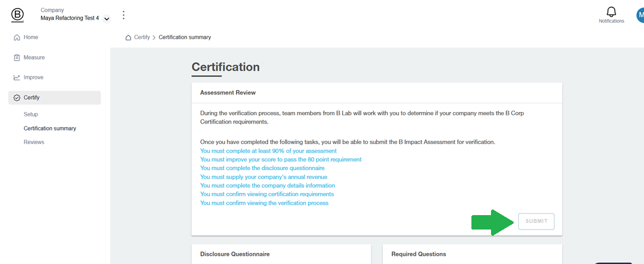Click the Certify breadcrumb link

point(142,38)
